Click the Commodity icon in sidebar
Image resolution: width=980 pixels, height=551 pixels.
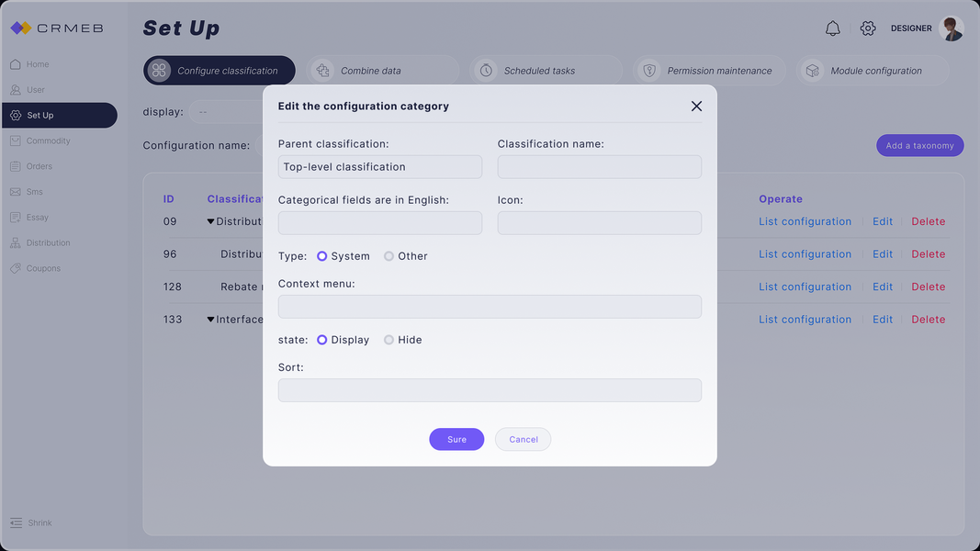[x=16, y=141]
